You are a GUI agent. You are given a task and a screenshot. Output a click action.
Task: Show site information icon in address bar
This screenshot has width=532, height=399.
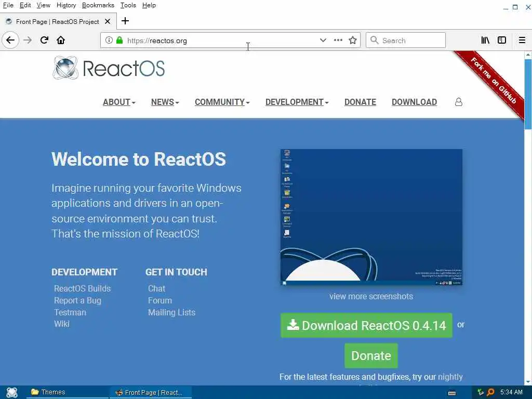(109, 41)
